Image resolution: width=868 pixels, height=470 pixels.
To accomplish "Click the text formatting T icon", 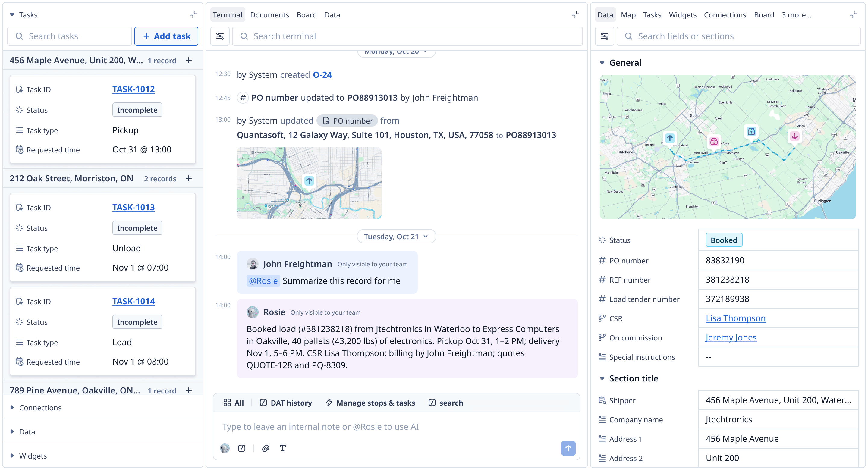I will tap(282, 448).
